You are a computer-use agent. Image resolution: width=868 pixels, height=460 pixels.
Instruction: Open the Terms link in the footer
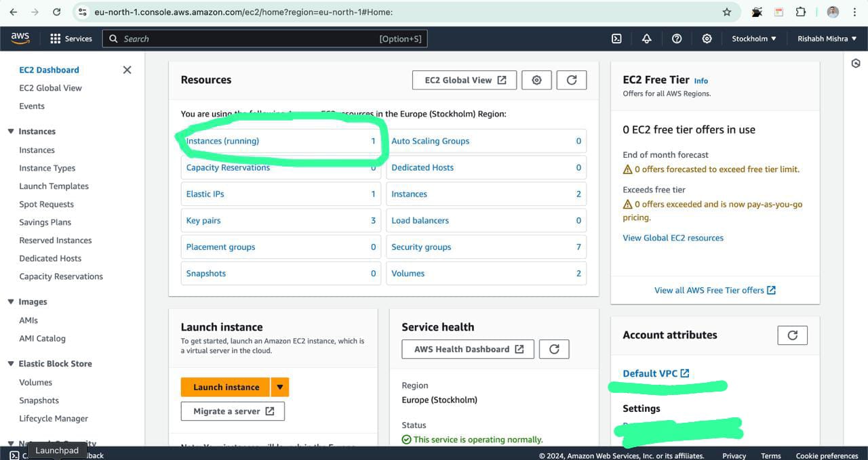click(x=771, y=455)
